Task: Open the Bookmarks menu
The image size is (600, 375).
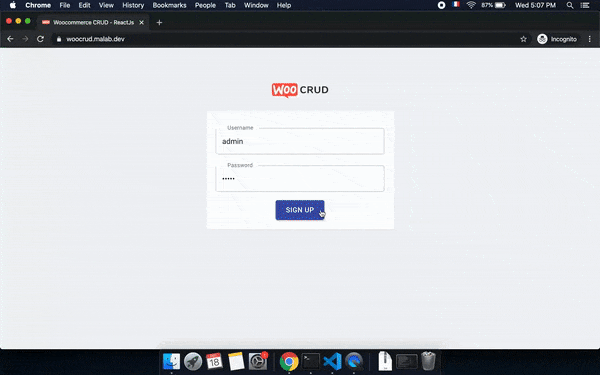Action: (169, 5)
